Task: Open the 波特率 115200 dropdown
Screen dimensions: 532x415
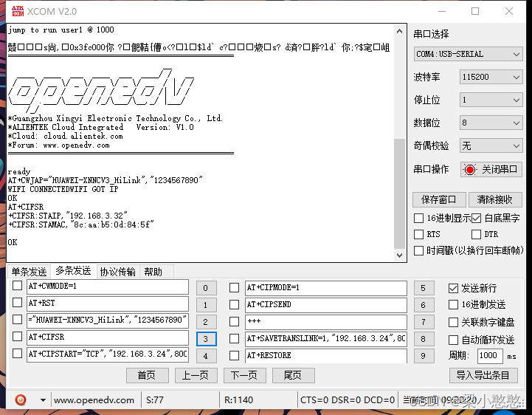Action: click(491, 77)
